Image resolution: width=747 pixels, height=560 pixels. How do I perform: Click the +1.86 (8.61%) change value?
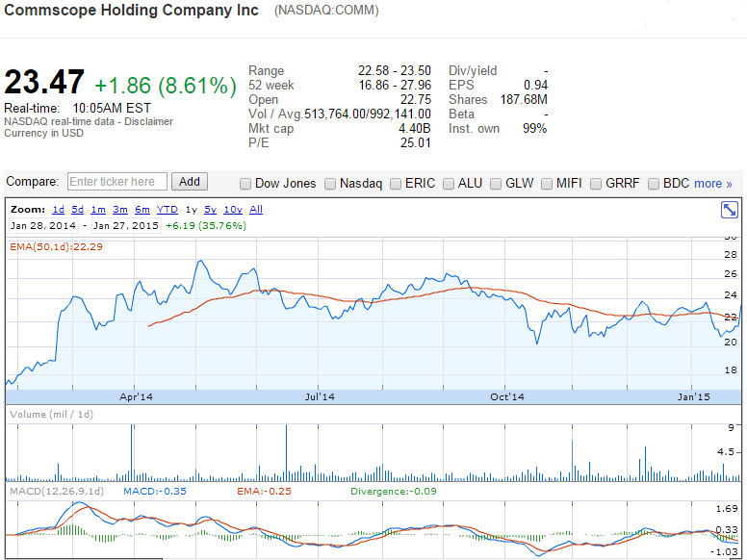(166, 86)
